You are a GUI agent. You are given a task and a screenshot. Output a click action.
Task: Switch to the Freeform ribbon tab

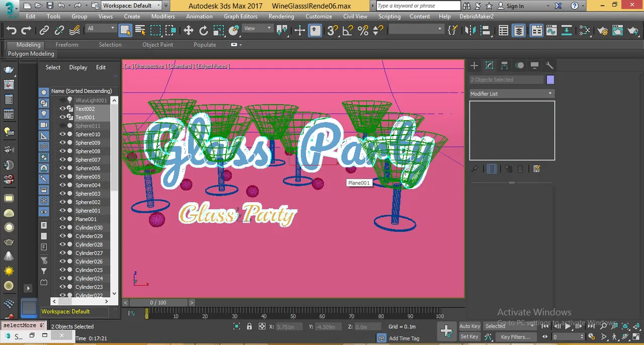point(67,45)
